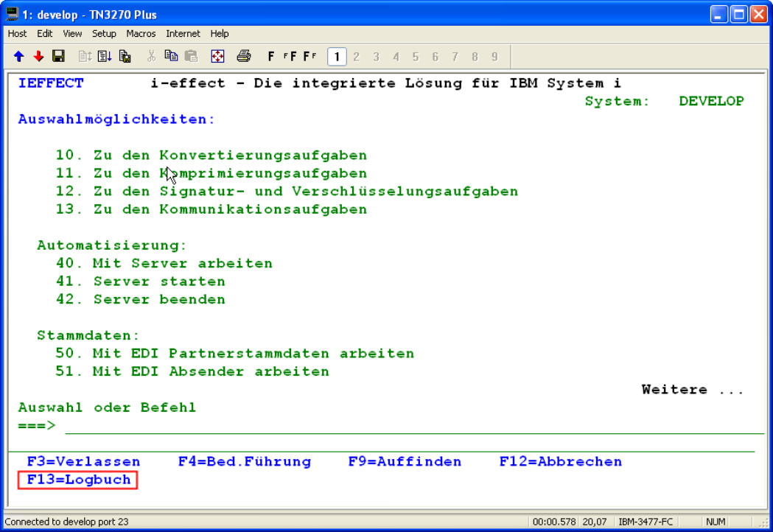Select session number 1 in the toolbar
Image resolution: width=773 pixels, height=532 pixels.
coord(337,57)
